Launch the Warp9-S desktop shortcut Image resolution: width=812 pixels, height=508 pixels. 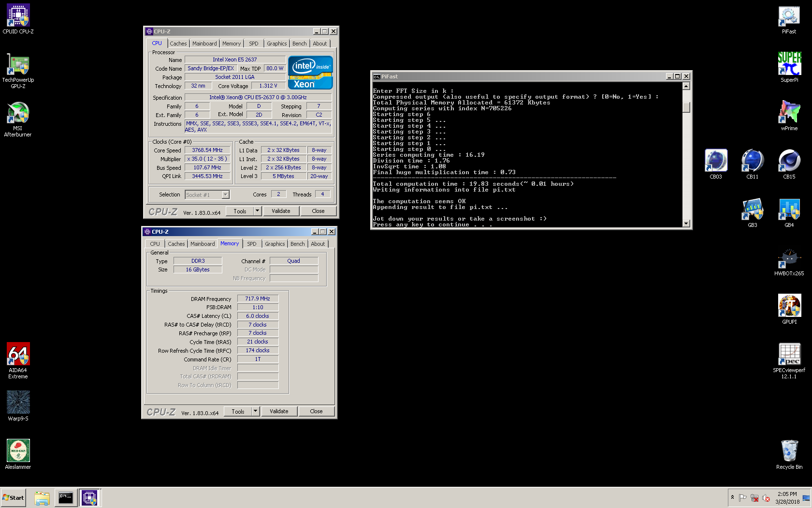click(x=18, y=406)
